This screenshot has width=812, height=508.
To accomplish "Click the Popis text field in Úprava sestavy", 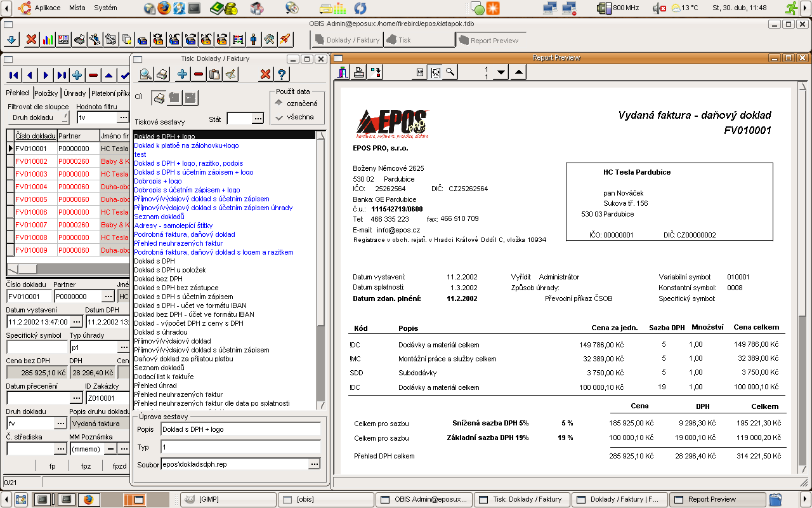I will pyautogui.click(x=240, y=429).
